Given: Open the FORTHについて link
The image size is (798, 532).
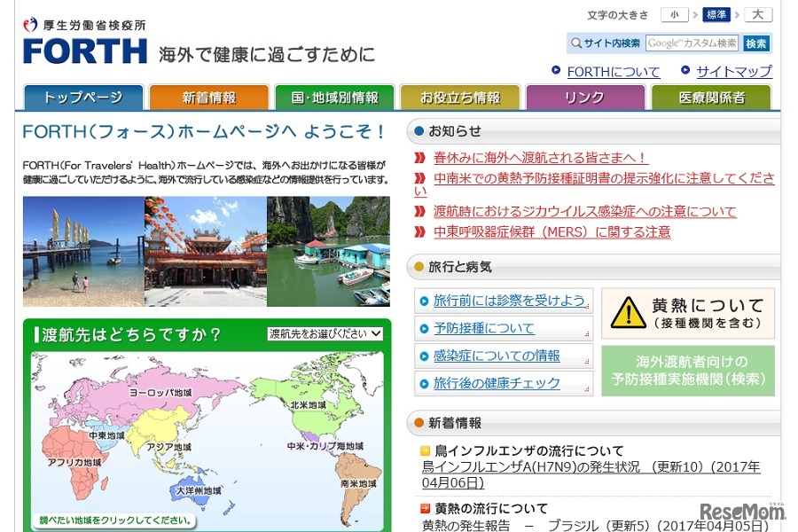Looking at the screenshot, I should [x=613, y=72].
